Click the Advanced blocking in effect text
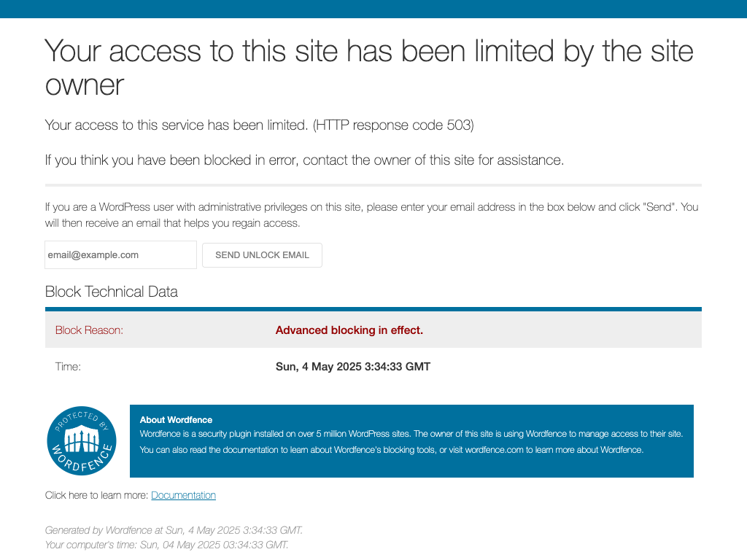Viewport: 747px width, 560px height. [x=349, y=330]
